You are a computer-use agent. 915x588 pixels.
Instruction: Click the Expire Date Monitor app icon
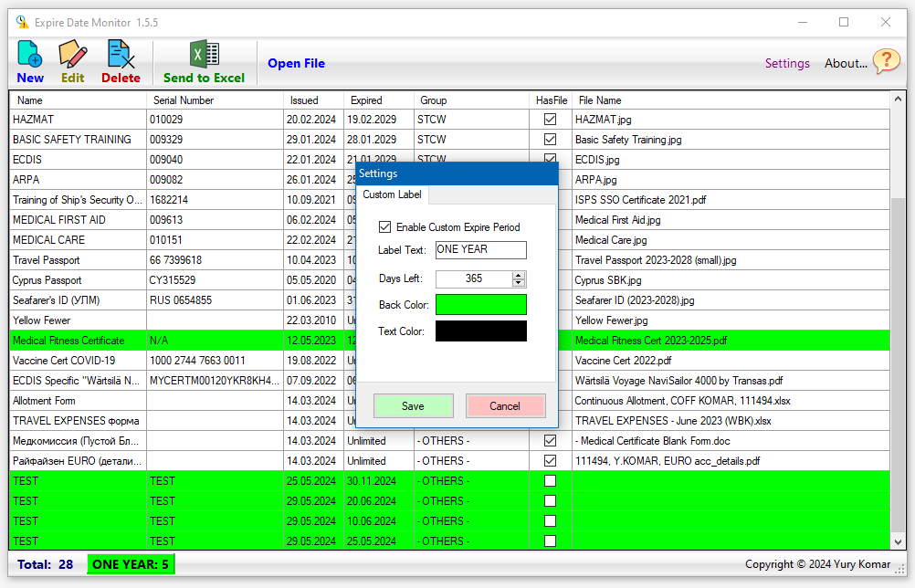(22, 22)
